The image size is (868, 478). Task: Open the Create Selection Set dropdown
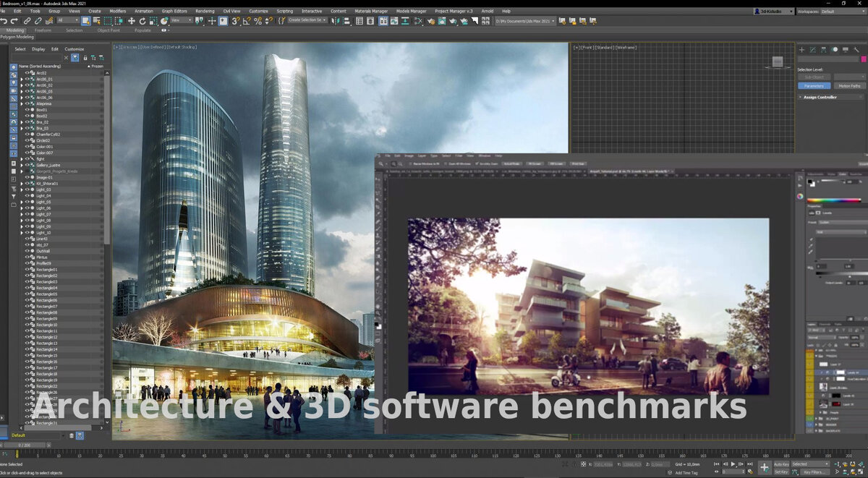coord(307,21)
